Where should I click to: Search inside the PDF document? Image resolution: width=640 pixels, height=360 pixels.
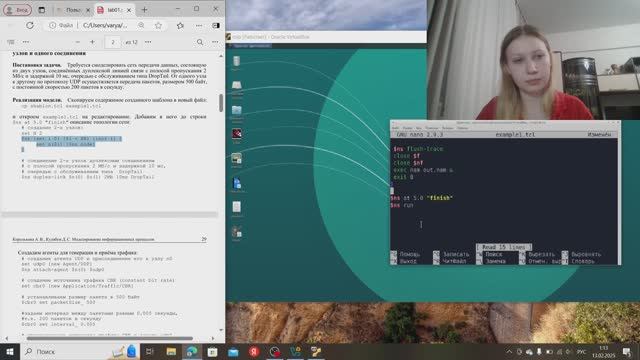(200, 42)
